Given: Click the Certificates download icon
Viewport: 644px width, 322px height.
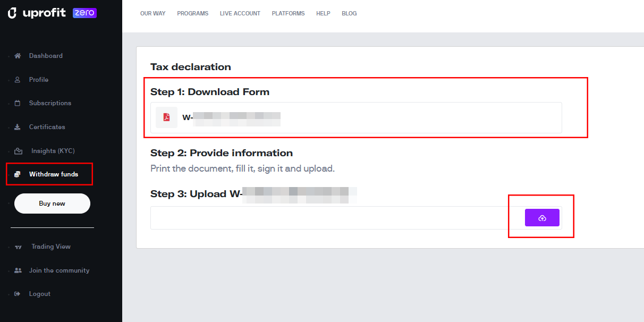Looking at the screenshot, I should [x=18, y=127].
